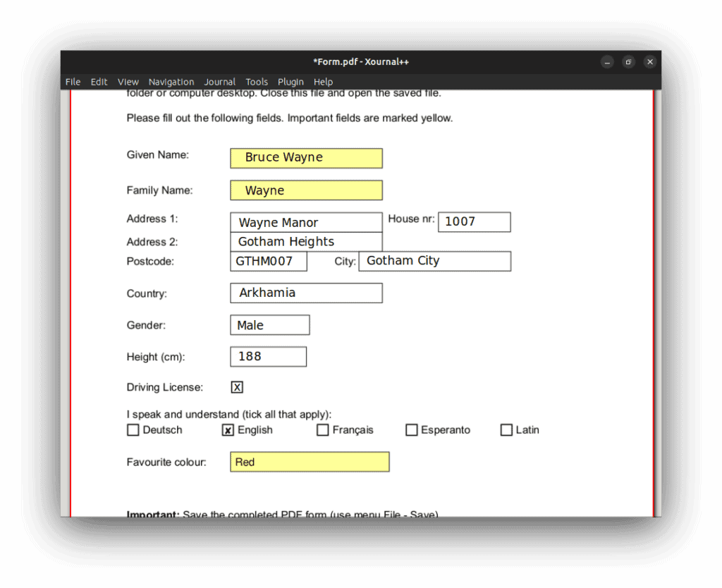Image resolution: width=722 pixels, height=588 pixels.
Task: Click the House nr field showing 1007
Action: tap(475, 222)
